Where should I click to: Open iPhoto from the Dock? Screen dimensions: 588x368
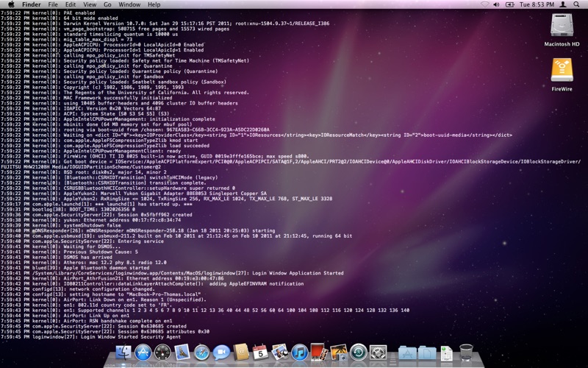(x=339, y=353)
